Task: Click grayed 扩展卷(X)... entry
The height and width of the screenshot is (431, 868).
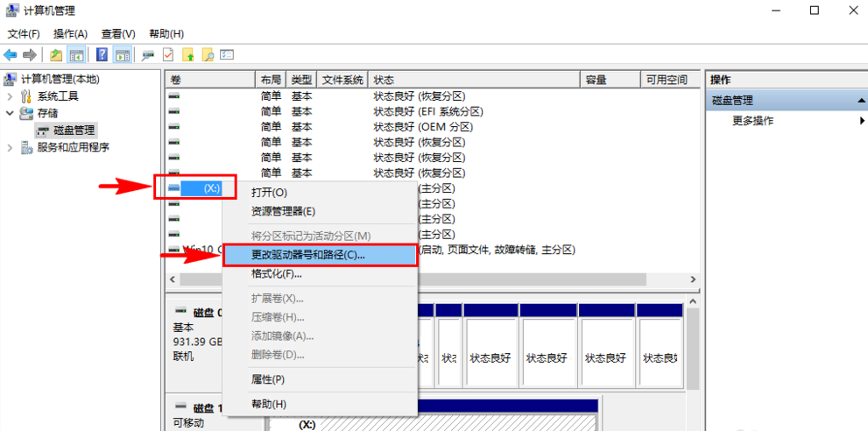Action: [320, 299]
